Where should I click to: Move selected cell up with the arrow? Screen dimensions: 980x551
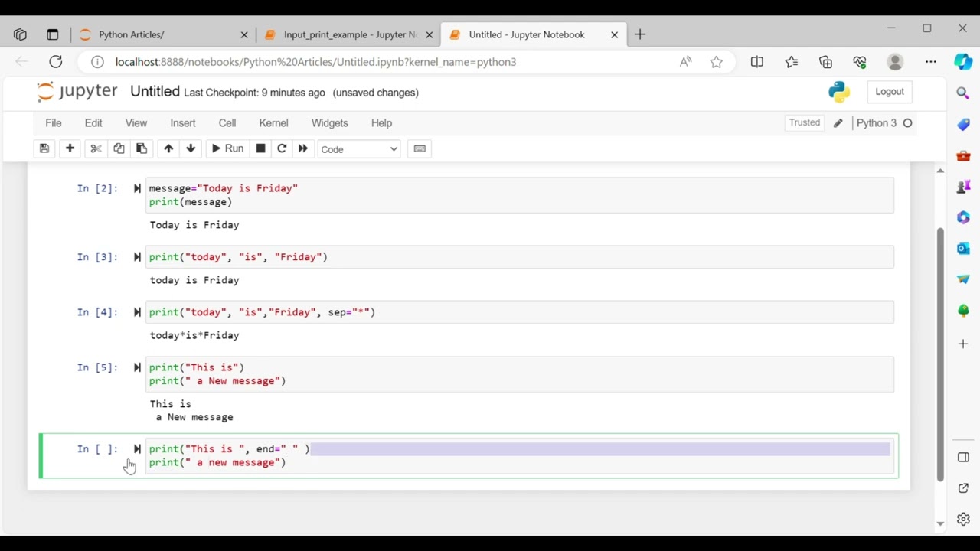[x=168, y=149]
